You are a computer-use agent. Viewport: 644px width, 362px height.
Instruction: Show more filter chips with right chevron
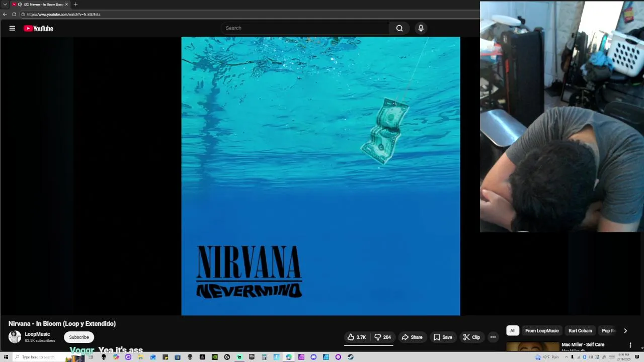pyautogui.click(x=625, y=330)
